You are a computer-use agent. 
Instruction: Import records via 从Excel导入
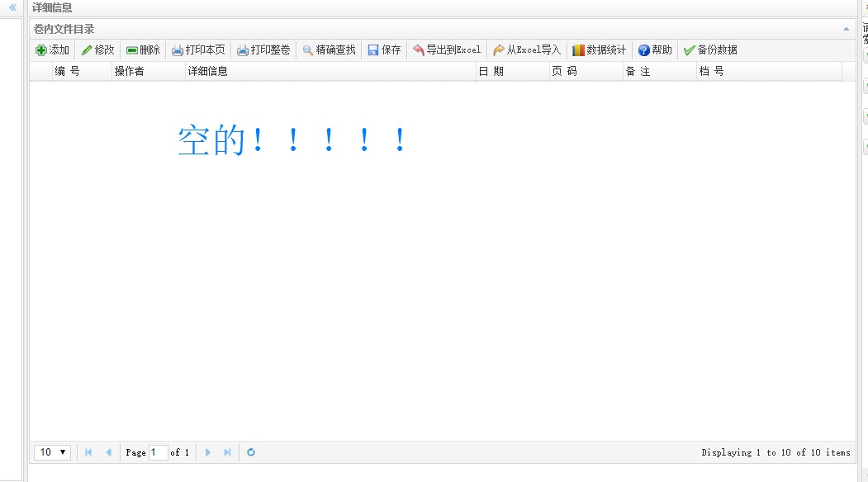(527, 50)
